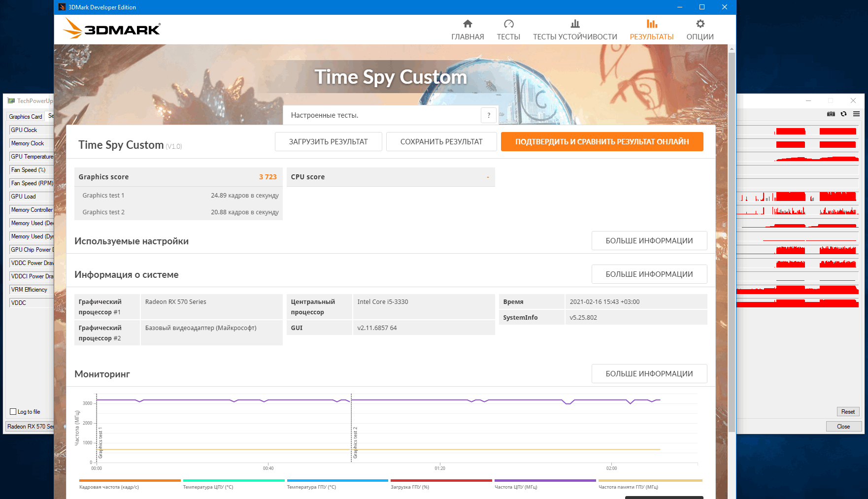Click SystemInfo version v5.25.802

tap(583, 318)
